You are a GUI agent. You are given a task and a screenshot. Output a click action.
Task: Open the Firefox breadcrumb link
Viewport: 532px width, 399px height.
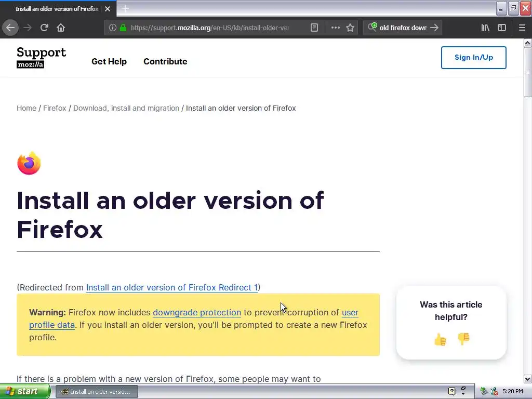point(55,108)
